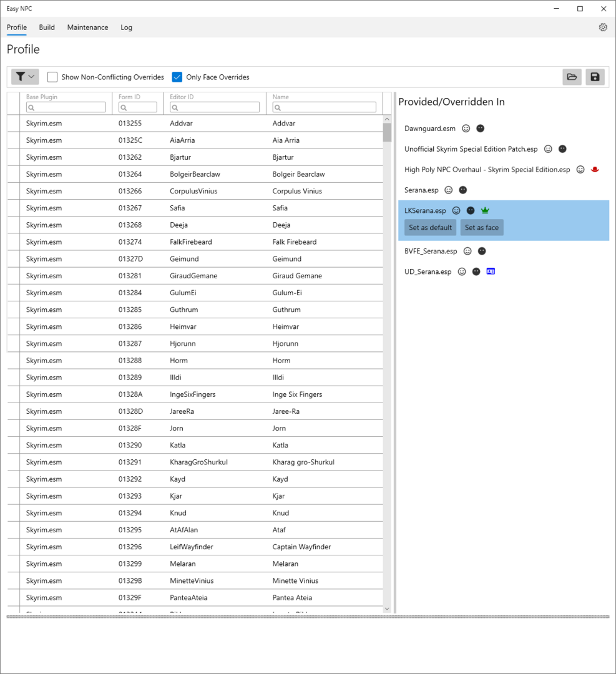The height and width of the screenshot is (674, 616).
Task: Select the Aia Arria row
Action: point(195,140)
